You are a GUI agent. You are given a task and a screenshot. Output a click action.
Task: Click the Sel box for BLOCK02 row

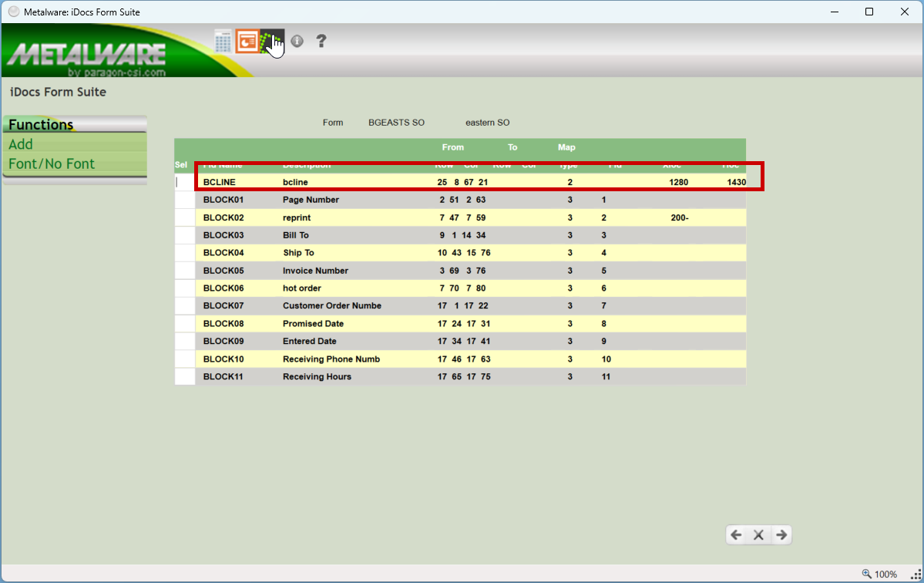pos(184,217)
